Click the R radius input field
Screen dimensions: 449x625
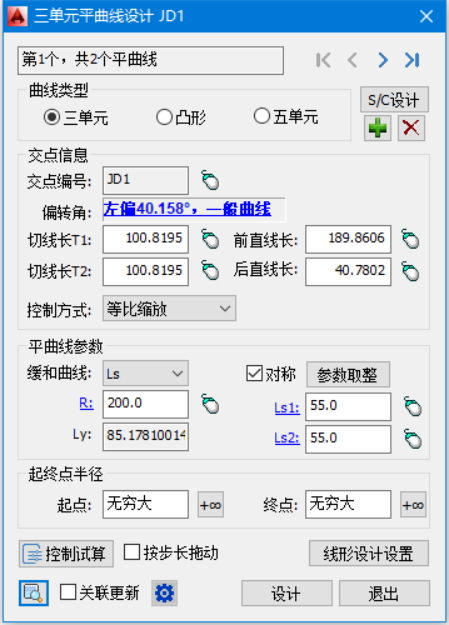pos(146,404)
